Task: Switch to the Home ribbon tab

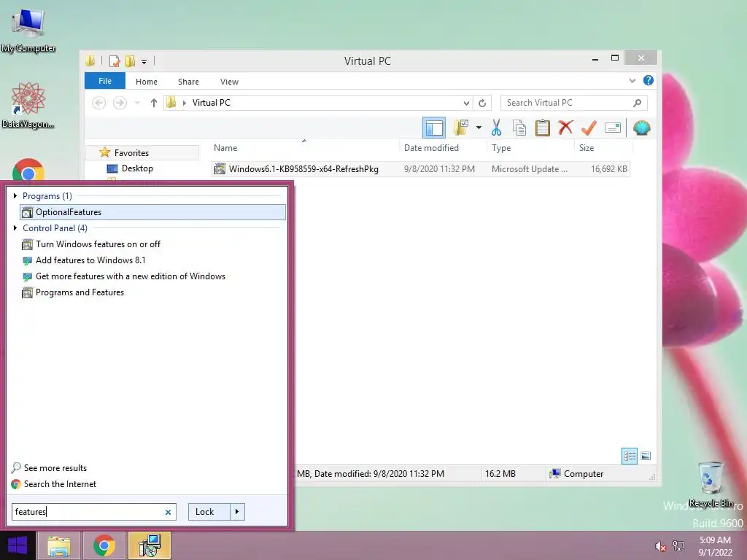Action: point(146,82)
